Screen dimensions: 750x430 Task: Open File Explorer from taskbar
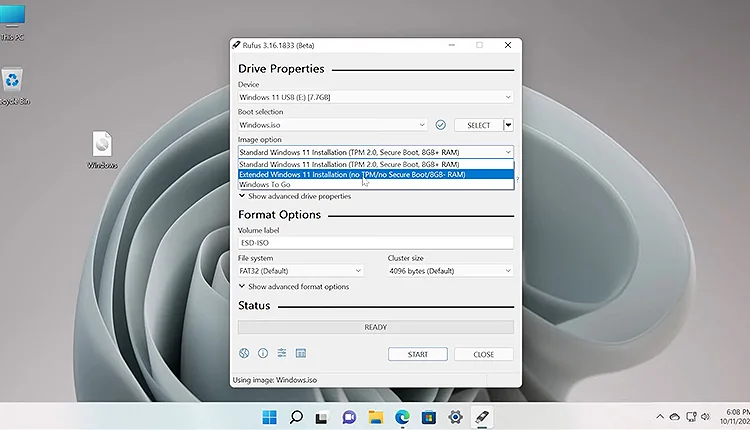(375, 417)
